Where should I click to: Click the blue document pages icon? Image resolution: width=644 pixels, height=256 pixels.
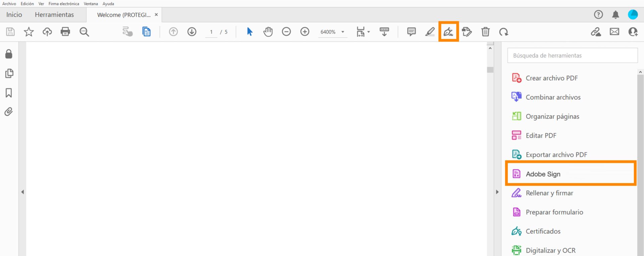pyautogui.click(x=146, y=32)
